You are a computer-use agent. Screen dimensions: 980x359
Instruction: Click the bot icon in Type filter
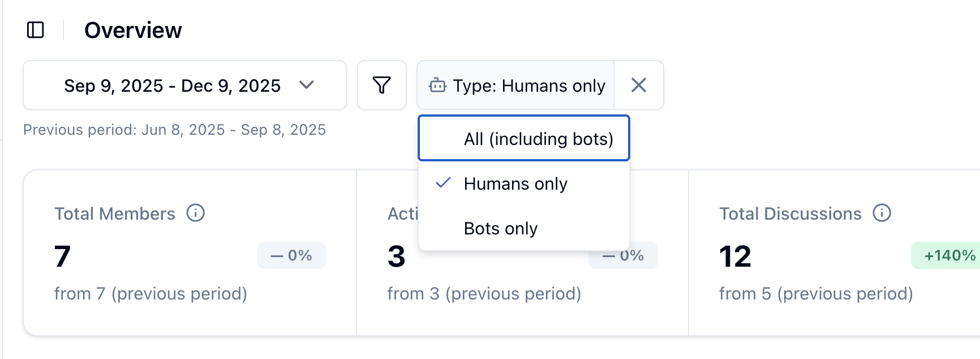(x=437, y=86)
